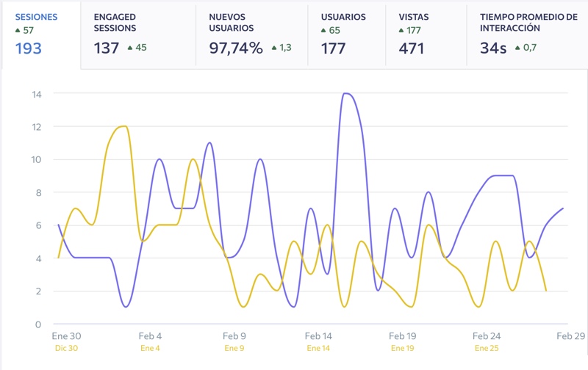
Task: Click the Feb 24 axis label
Action: coord(487,336)
